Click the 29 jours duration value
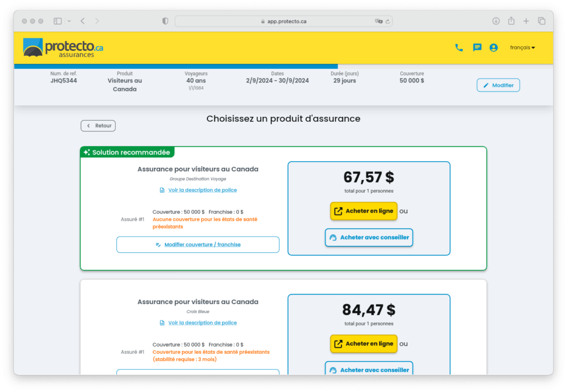 [344, 81]
